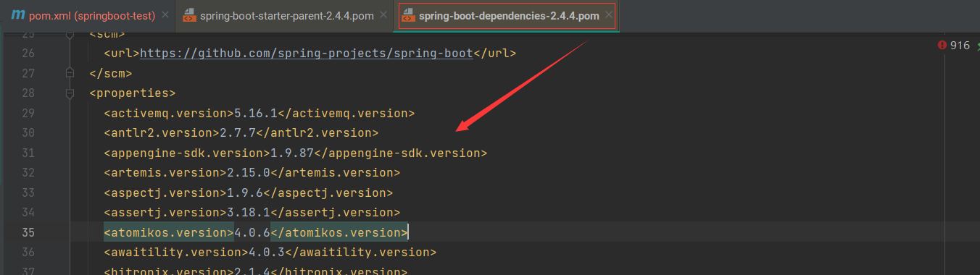Click the closing </activemq.version> tag
This screenshot has height=275, width=980.
[346, 114]
